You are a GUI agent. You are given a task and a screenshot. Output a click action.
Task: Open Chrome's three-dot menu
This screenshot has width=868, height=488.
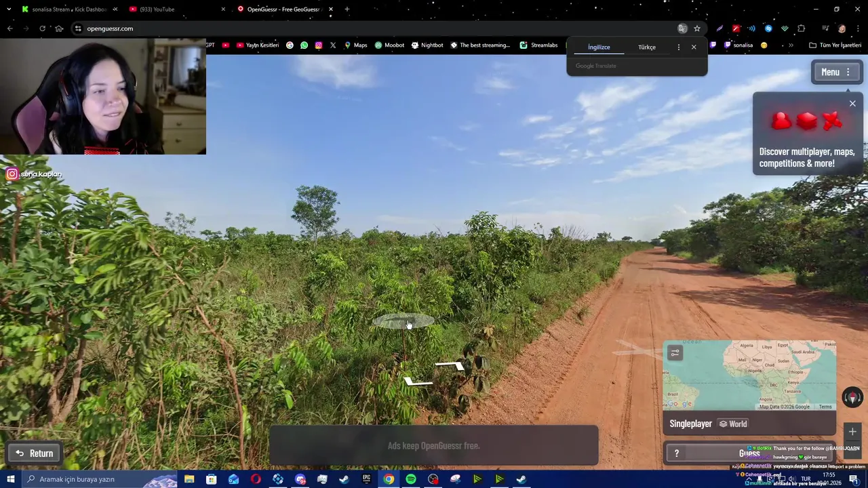click(859, 28)
